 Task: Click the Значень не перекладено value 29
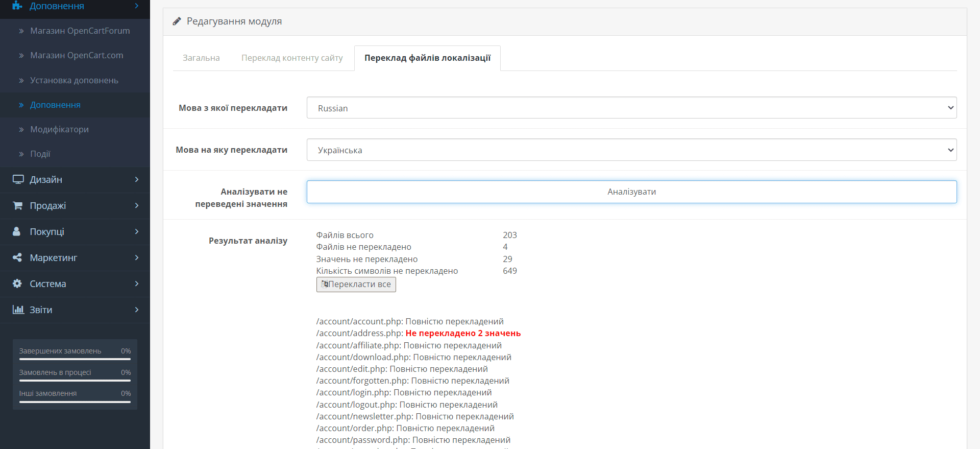(x=507, y=259)
